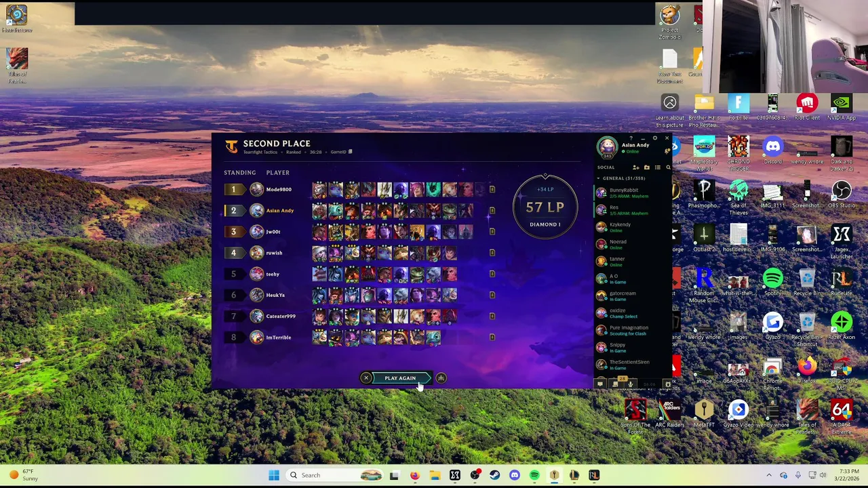The image size is (868, 488).
Task: Open the taskbar weather widget showing 67°F
Action: coord(22,475)
